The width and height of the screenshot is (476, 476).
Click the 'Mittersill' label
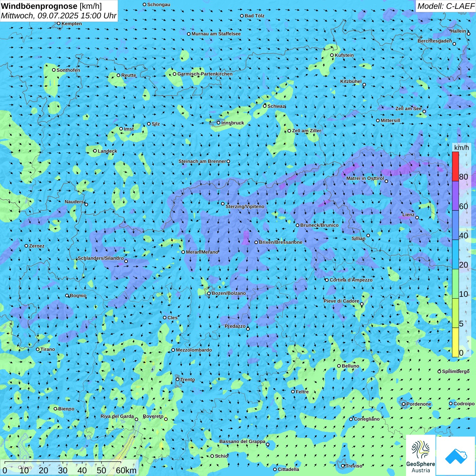pyautogui.click(x=390, y=120)
